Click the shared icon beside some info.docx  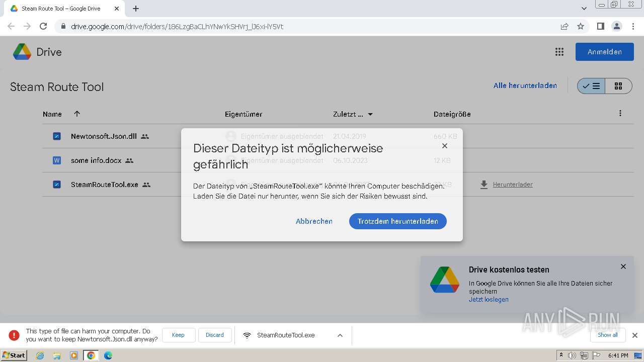click(x=129, y=160)
